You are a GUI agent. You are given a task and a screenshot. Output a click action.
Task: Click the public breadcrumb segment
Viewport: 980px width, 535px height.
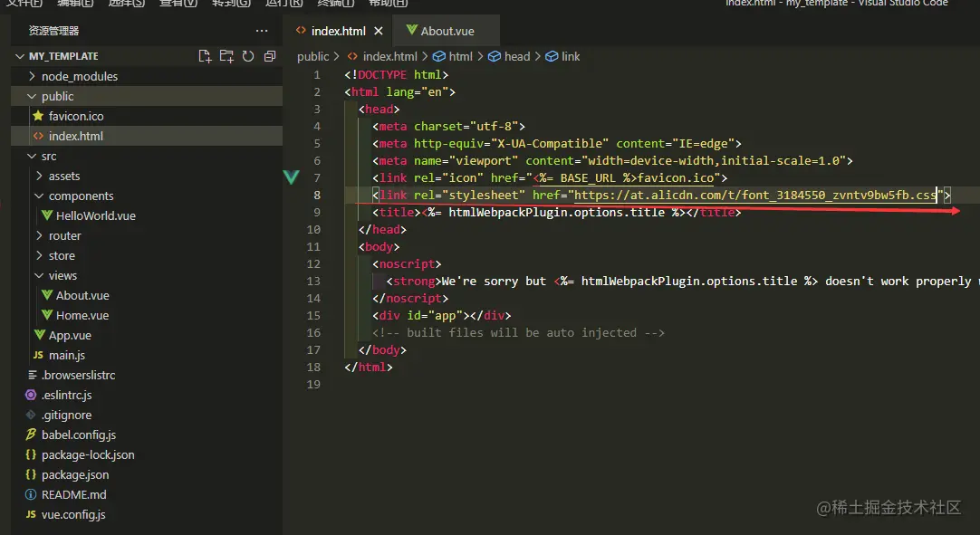313,56
